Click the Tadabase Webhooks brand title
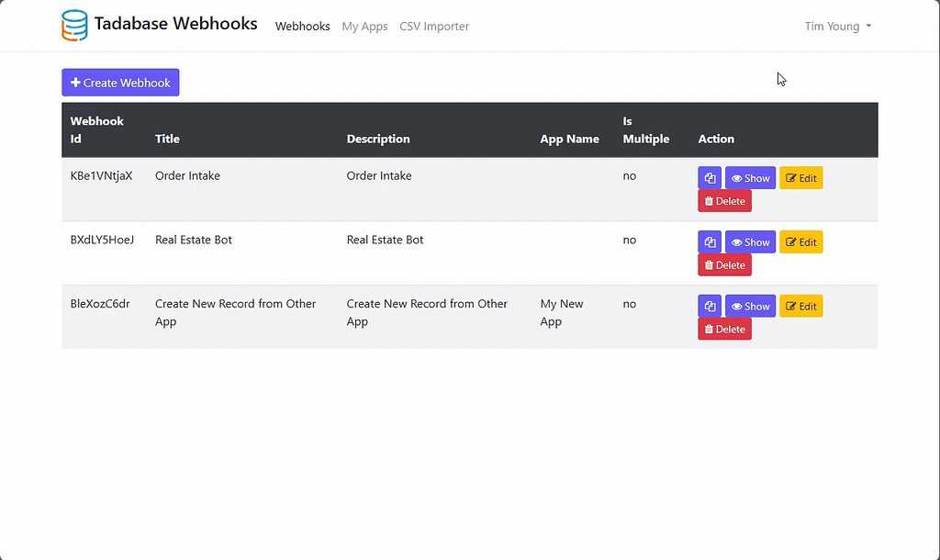This screenshot has width=940, height=560. click(175, 25)
